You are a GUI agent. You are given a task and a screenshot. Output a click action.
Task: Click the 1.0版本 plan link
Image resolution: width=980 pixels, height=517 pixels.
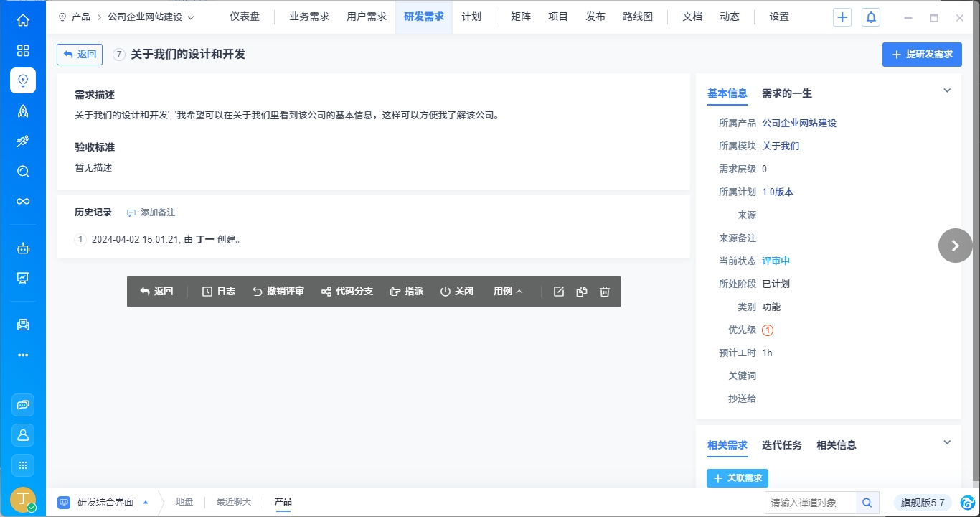[x=778, y=192]
